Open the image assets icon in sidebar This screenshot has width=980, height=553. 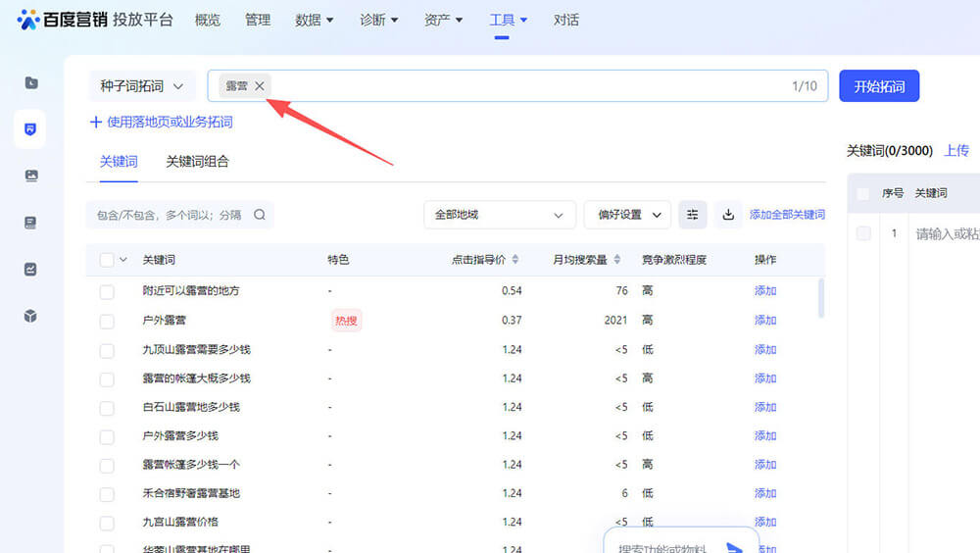[30, 176]
